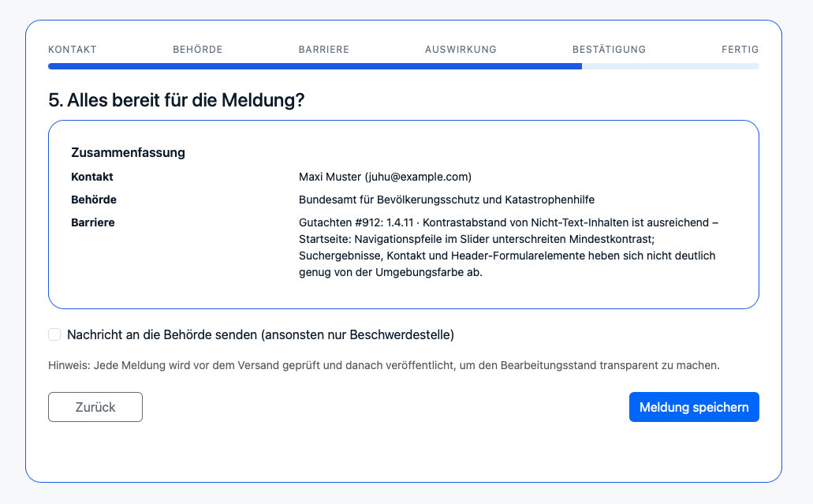813x504 pixels.
Task: Click the Bestätigung step label
Action: 609,50
